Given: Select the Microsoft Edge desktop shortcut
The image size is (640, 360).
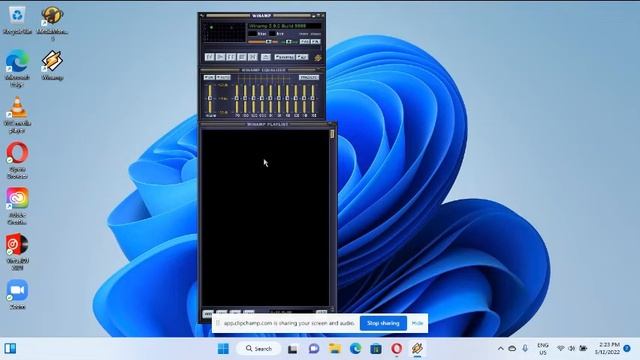Looking at the screenshot, I should coord(17,68).
